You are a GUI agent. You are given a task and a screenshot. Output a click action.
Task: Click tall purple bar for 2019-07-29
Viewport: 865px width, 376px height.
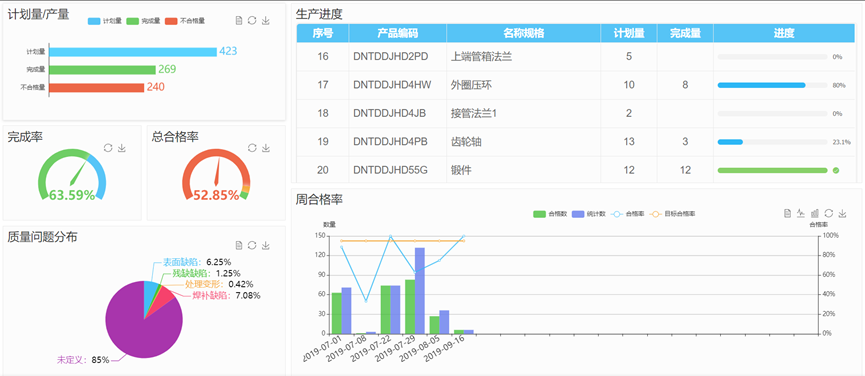(x=420, y=291)
